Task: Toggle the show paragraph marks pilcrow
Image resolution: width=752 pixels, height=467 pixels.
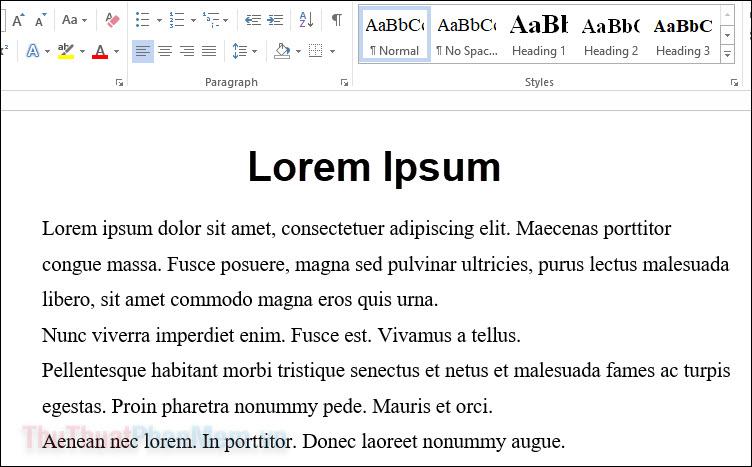Action: click(x=336, y=20)
